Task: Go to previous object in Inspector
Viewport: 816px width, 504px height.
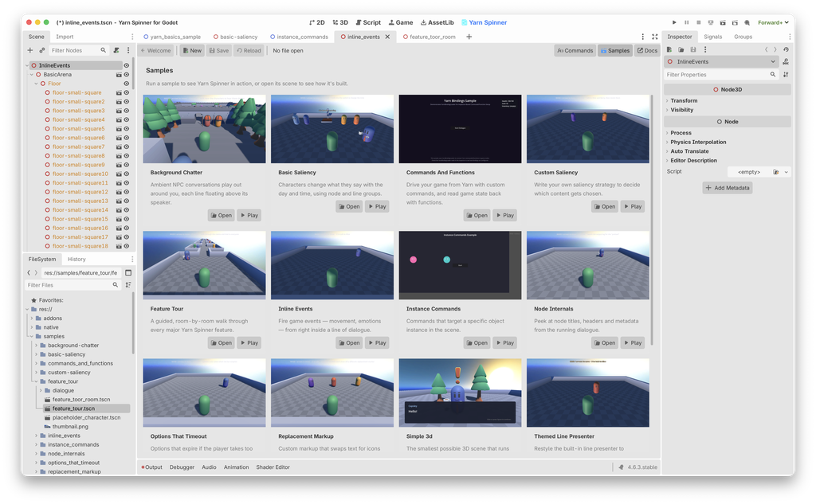Action: (x=766, y=49)
